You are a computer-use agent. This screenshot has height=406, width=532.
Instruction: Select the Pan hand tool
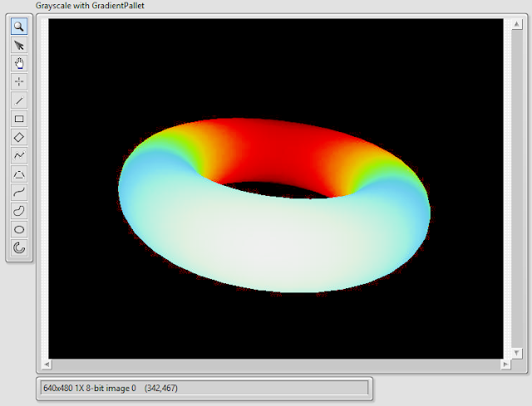(19, 63)
